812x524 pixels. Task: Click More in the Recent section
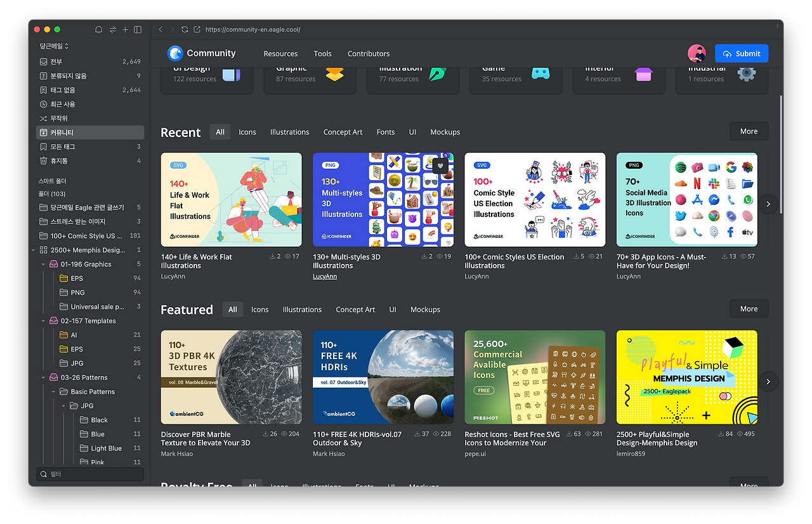(x=749, y=131)
